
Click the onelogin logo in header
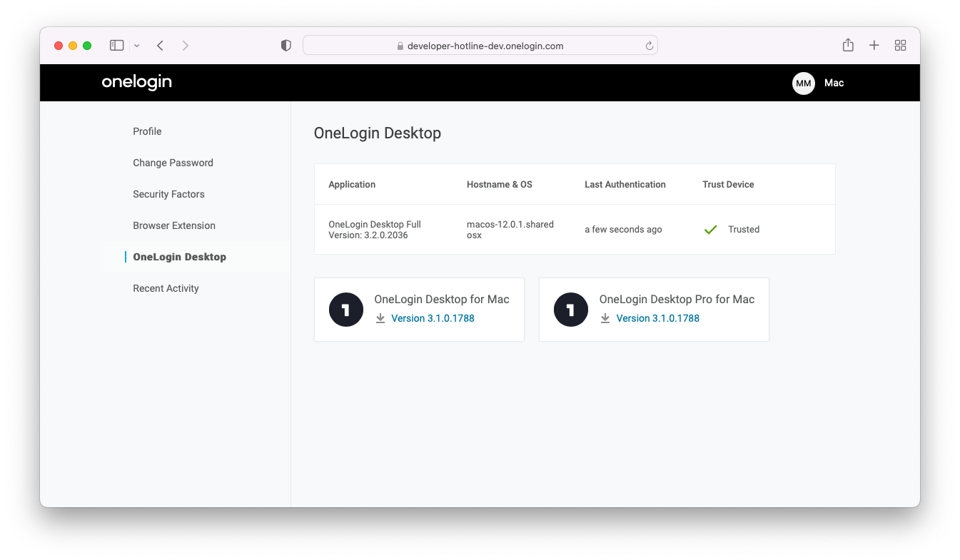pos(136,83)
